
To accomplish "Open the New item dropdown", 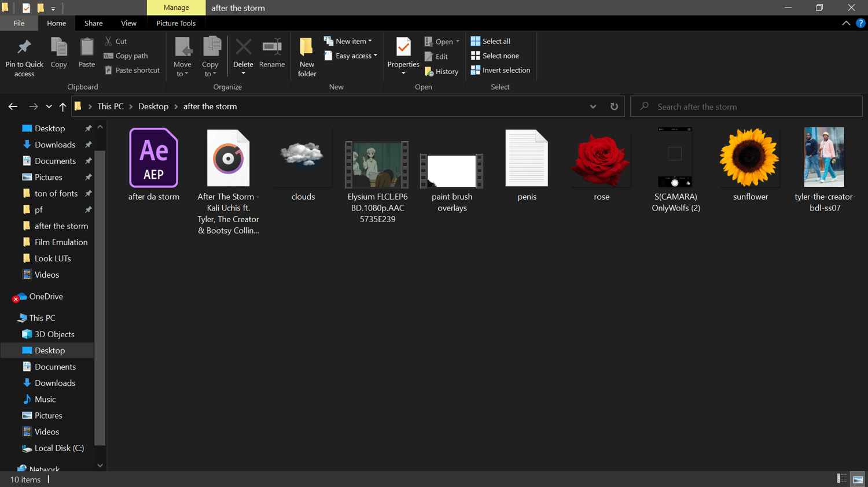I will [348, 42].
